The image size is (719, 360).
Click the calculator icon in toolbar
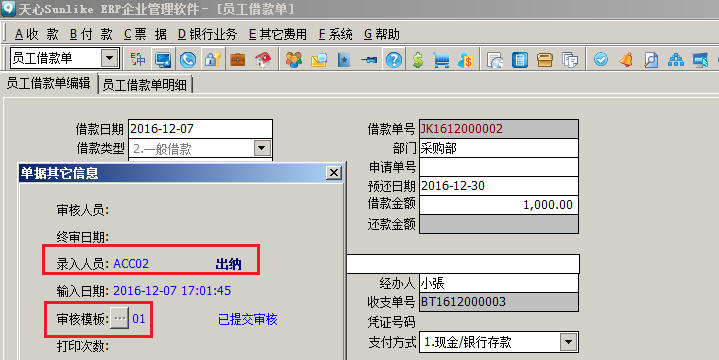(x=520, y=60)
